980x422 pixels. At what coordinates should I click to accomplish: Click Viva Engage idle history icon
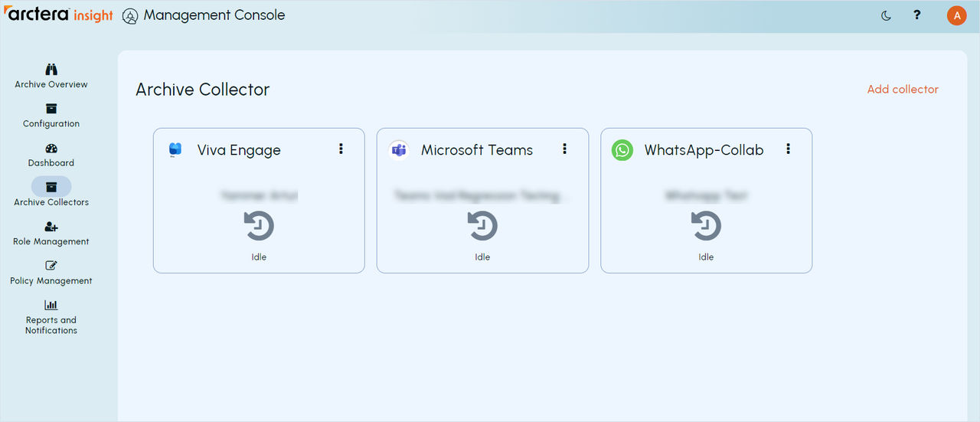(x=259, y=226)
